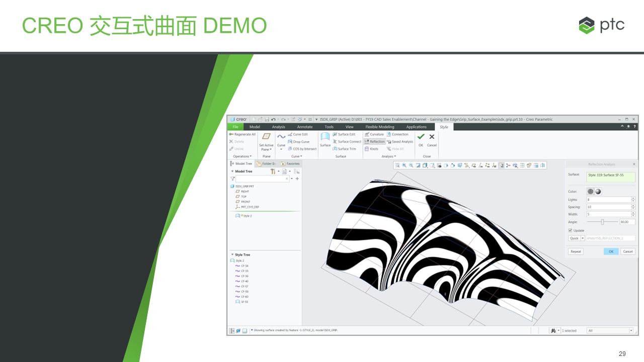Toggle the Reflection analysis tool
The width and height of the screenshot is (644, 362).
374,142
